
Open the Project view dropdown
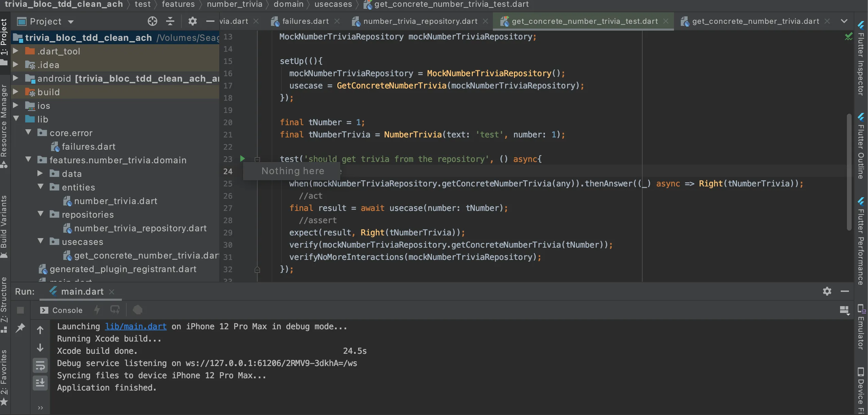coord(71,22)
